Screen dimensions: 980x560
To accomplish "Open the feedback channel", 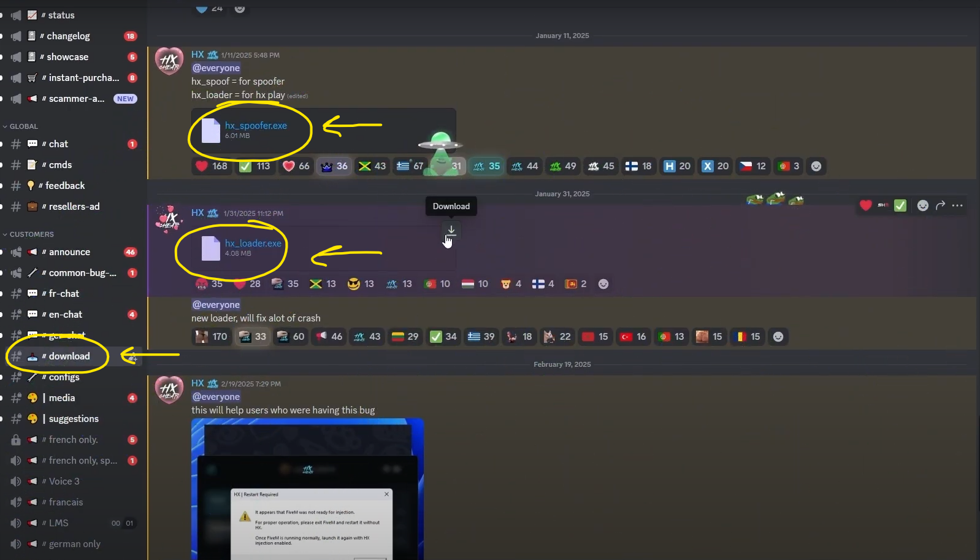I will pyautogui.click(x=72, y=186).
